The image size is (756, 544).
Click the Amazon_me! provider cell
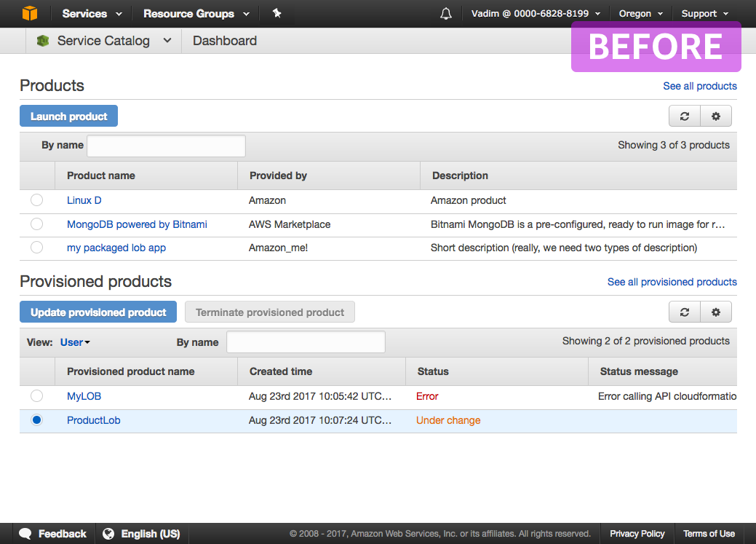278,248
